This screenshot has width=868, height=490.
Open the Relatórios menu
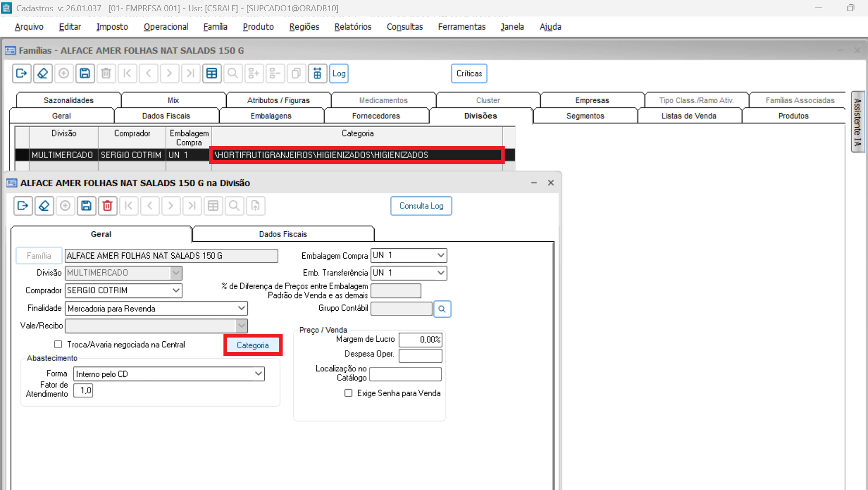pyautogui.click(x=353, y=27)
